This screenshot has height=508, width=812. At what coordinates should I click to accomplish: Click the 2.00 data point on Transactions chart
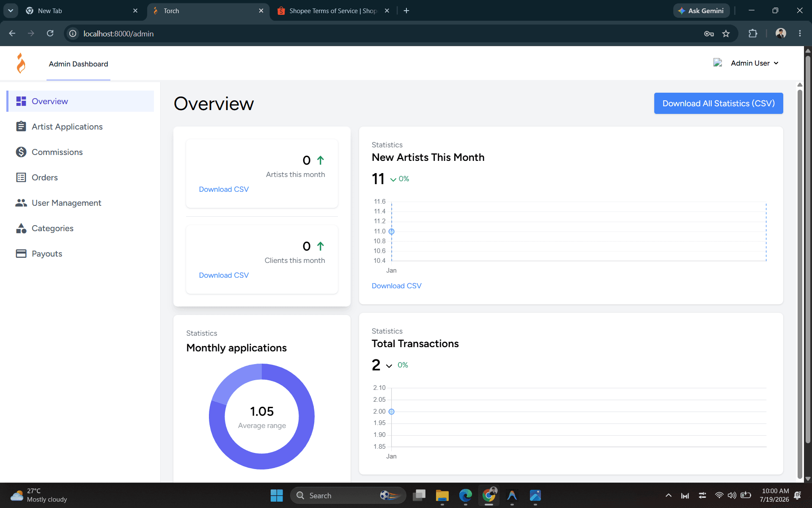(x=392, y=411)
